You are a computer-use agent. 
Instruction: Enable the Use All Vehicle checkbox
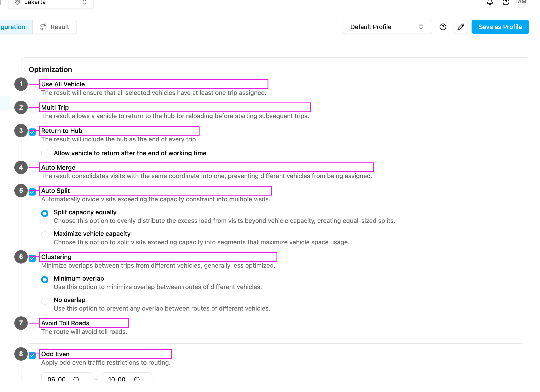[32, 85]
